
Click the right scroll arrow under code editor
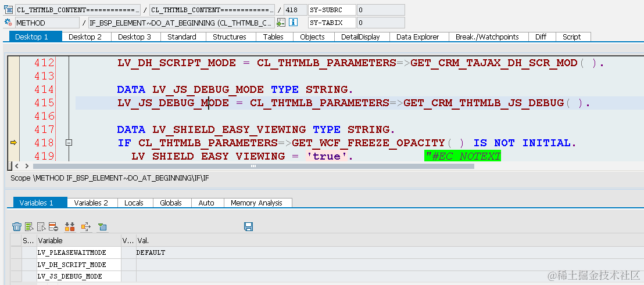pyautogui.click(x=27, y=166)
